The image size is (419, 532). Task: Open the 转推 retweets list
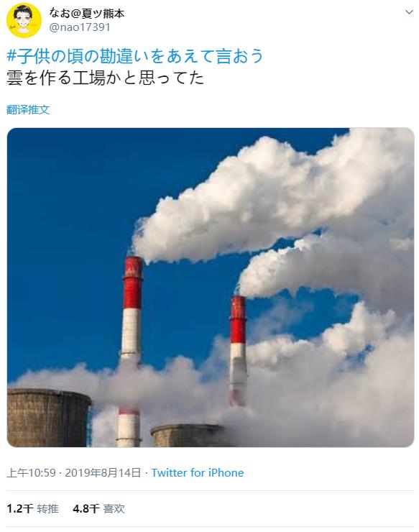48,508
